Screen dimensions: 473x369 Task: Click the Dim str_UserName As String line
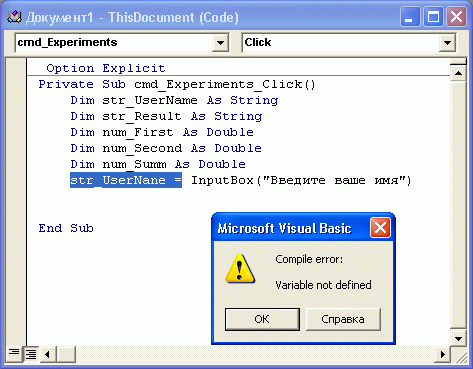174,100
